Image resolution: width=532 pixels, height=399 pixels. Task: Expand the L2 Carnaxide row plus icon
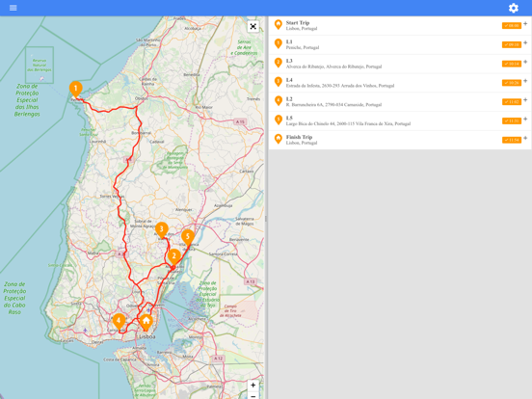click(525, 100)
